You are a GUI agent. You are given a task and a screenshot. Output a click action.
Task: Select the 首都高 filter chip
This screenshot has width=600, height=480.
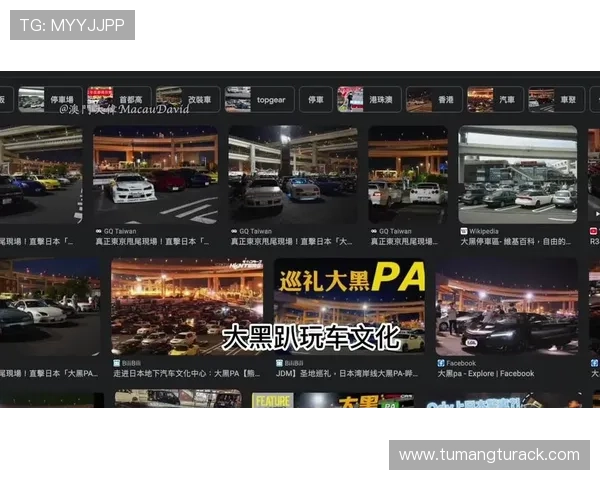(119, 100)
